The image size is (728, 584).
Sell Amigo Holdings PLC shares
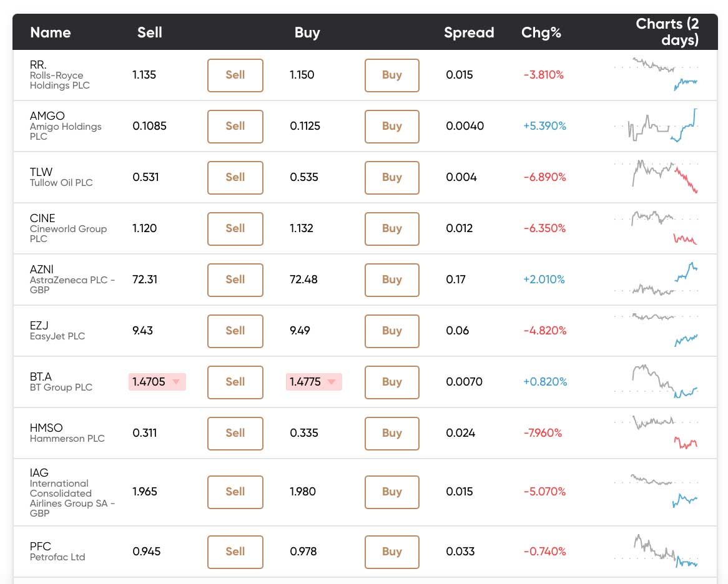tap(235, 126)
